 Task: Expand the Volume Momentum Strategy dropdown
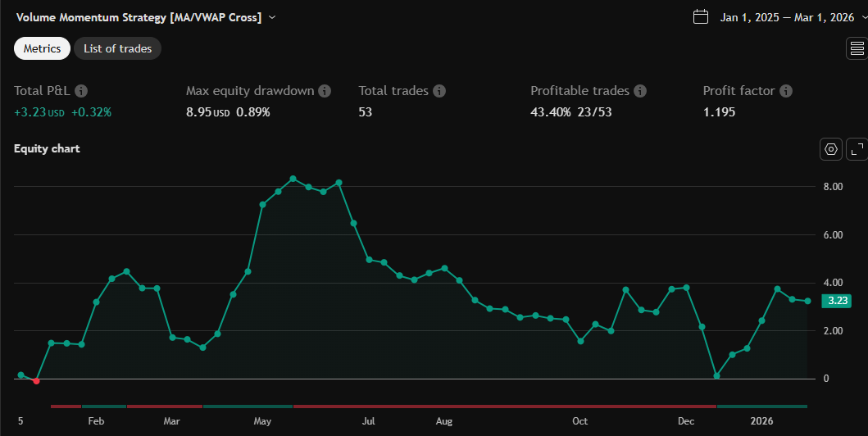(x=272, y=17)
